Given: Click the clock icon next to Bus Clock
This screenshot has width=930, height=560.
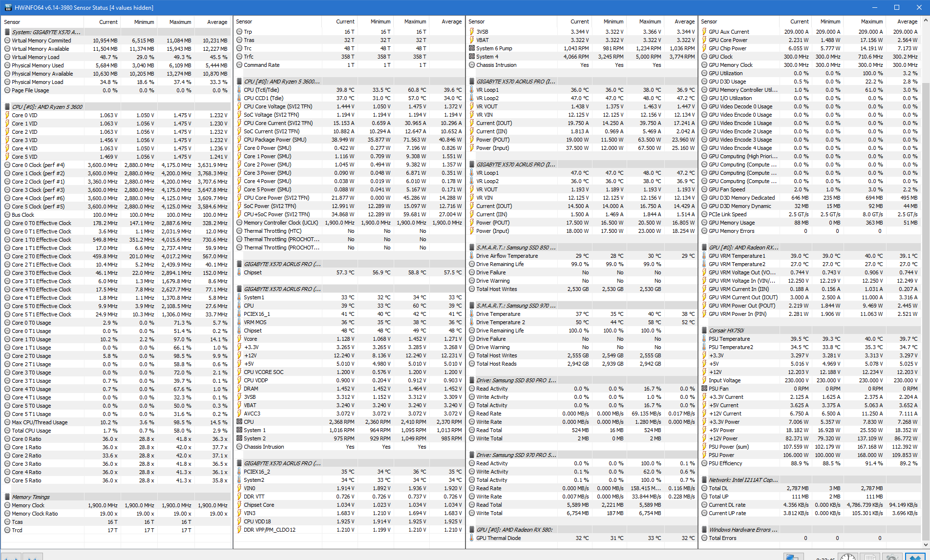Looking at the screenshot, I should click(x=7, y=215).
